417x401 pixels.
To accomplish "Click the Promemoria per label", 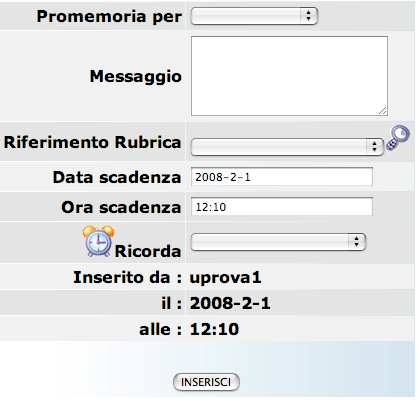I will click(109, 16).
